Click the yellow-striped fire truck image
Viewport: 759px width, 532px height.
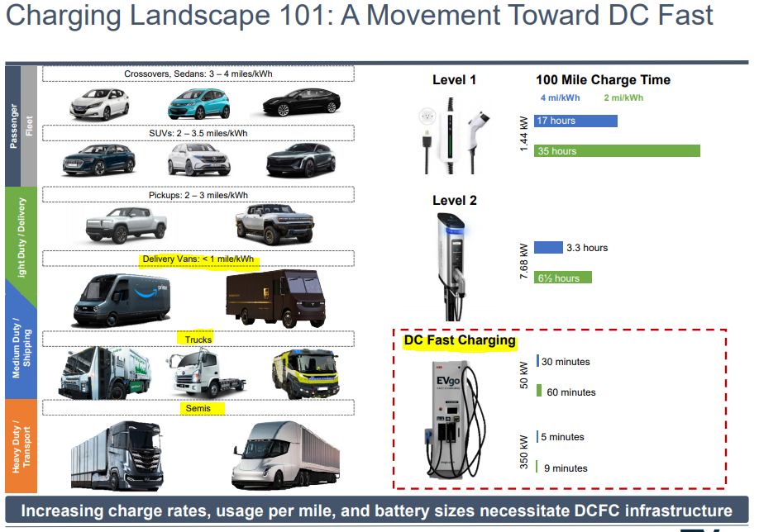pyautogui.click(x=306, y=374)
